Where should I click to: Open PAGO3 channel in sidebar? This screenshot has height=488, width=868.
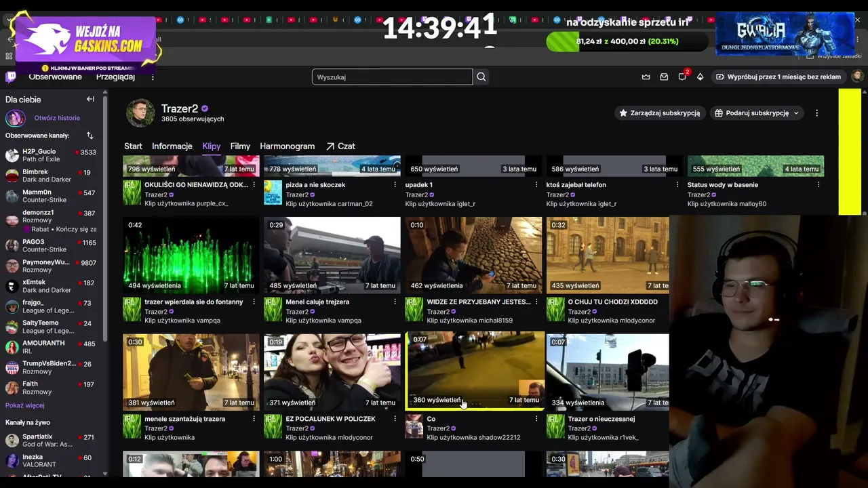click(x=51, y=246)
